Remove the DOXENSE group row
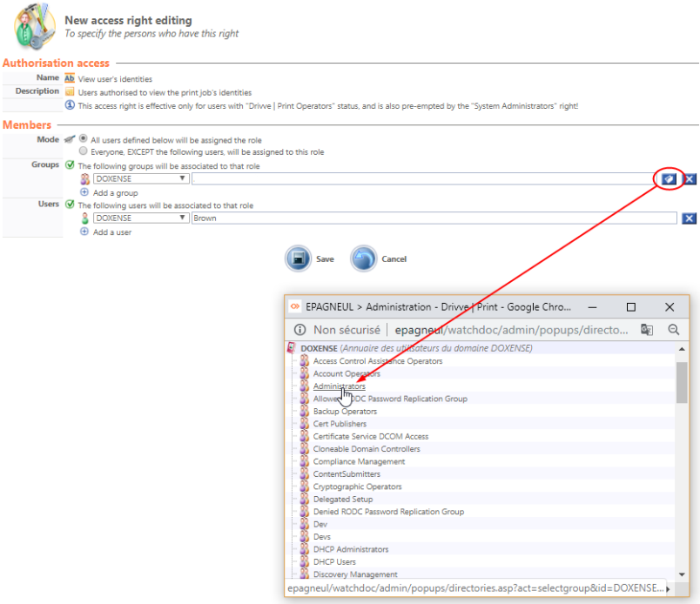The height and width of the screenshot is (604, 700). 690,178
